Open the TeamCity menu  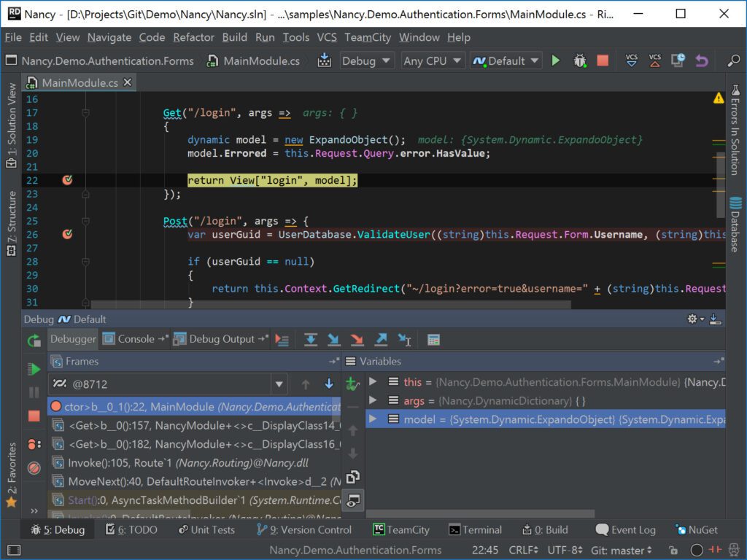tap(368, 37)
